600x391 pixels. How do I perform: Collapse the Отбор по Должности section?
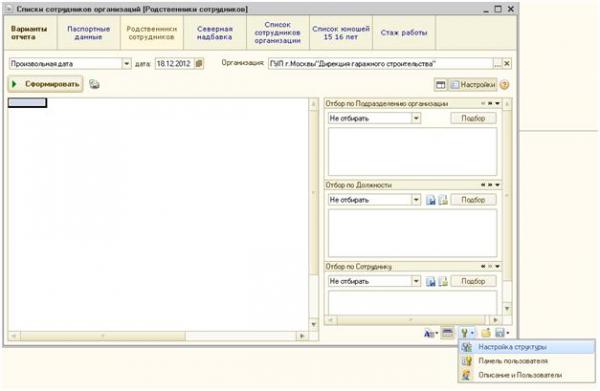497,185
